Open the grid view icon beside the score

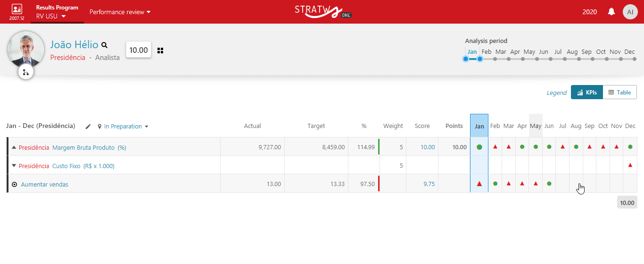click(160, 51)
